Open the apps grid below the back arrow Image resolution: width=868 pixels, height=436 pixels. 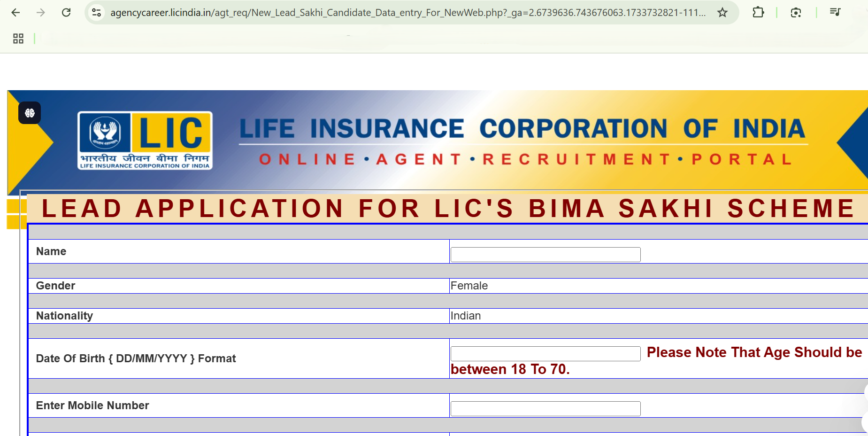point(18,39)
